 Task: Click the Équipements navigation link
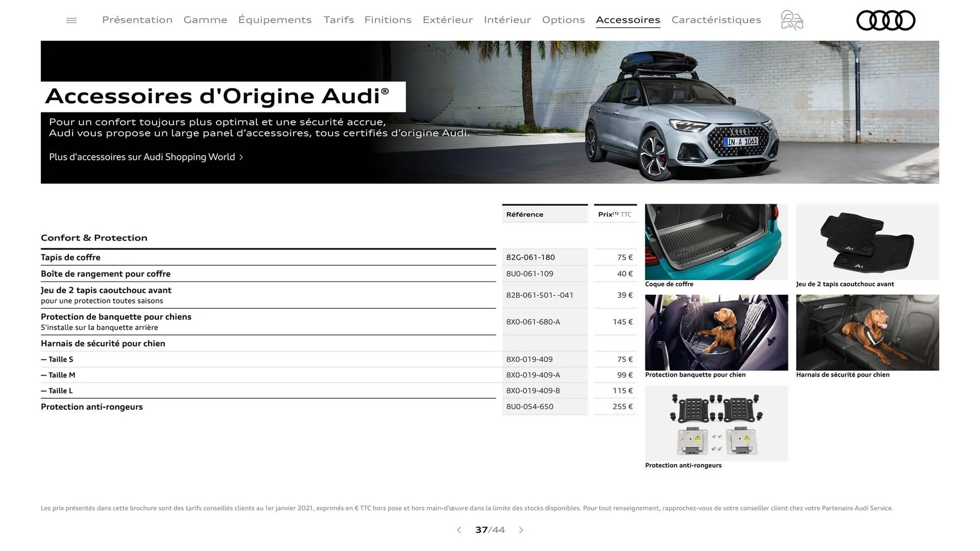(275, 20)
